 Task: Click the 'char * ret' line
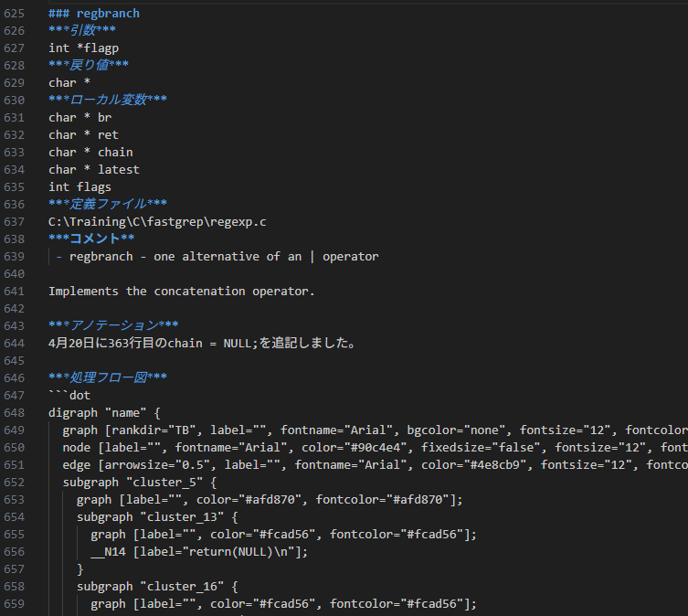pos(83,135)
